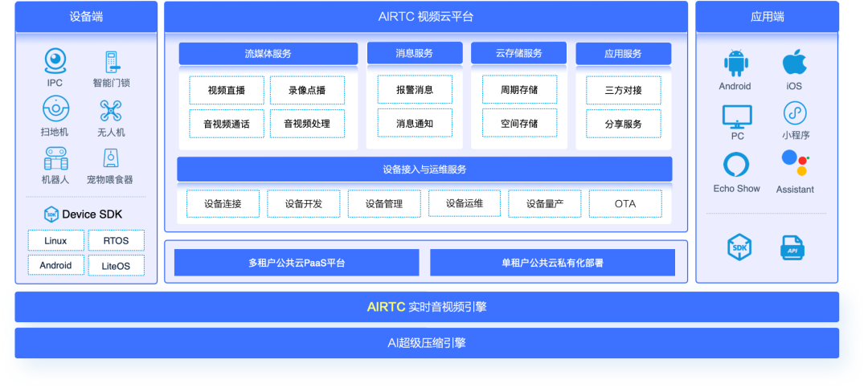Click the 视频直播 box
Screen dimensions: 868x388
227,90
